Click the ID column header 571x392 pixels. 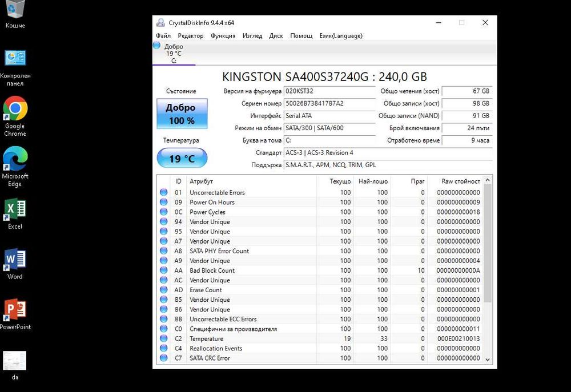point(178,181)
